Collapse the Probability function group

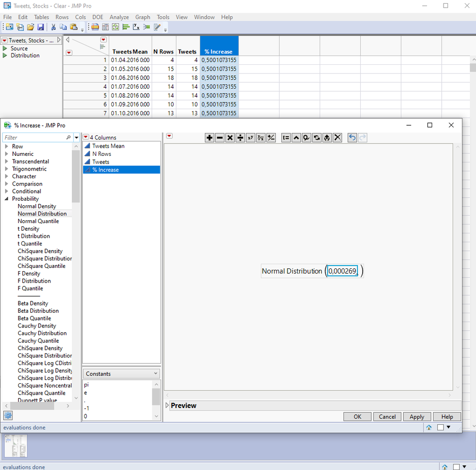pos(7,199)
